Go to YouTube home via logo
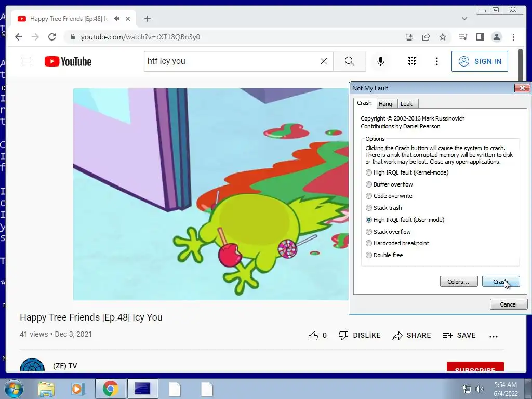532x399 pixels. 68,61
